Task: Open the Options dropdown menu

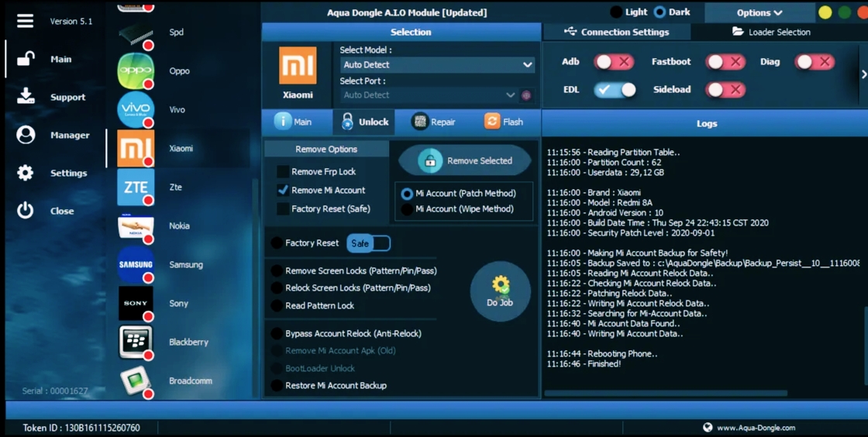Action: (x=759, y=12)
